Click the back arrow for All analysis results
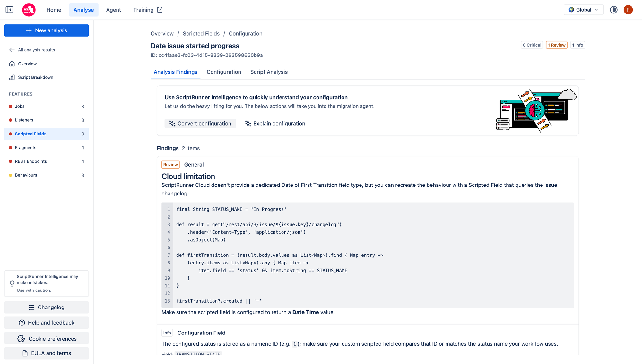The width and height of the screenshot is (642, 364). pos(12,50)
